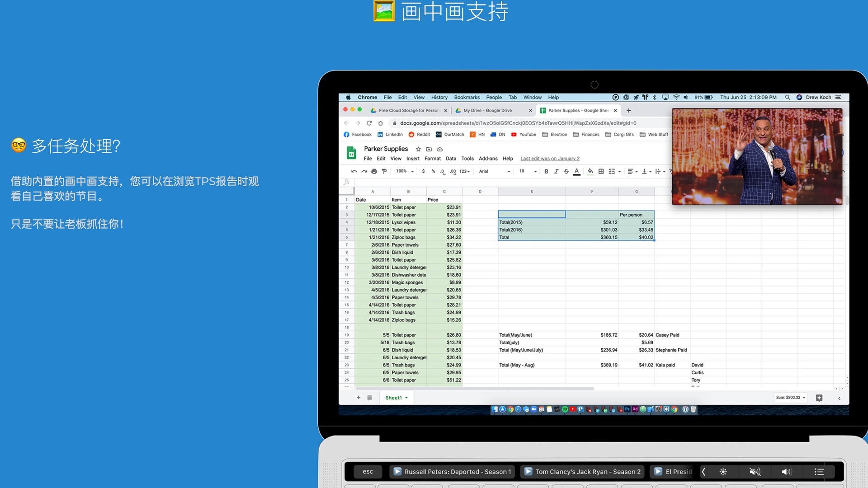Open the Arial font dropdown
The width and height of the screenshot is (868, 488).
pos(495,171)
